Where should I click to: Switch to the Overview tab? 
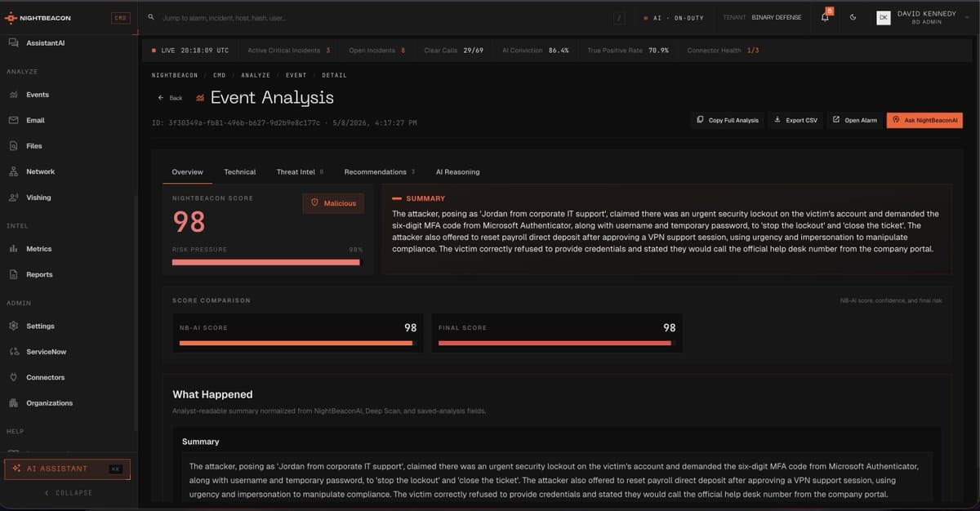click(188, 172)
